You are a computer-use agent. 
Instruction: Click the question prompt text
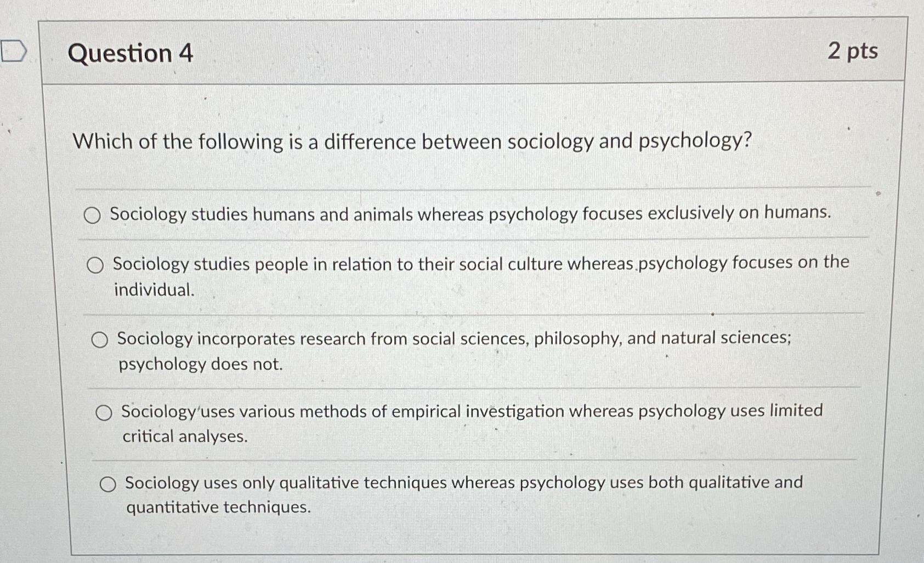(x=411, y=142)
